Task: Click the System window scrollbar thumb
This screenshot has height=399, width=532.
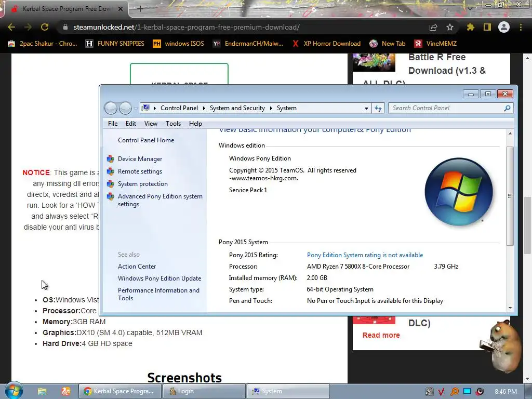Action: 510,196
